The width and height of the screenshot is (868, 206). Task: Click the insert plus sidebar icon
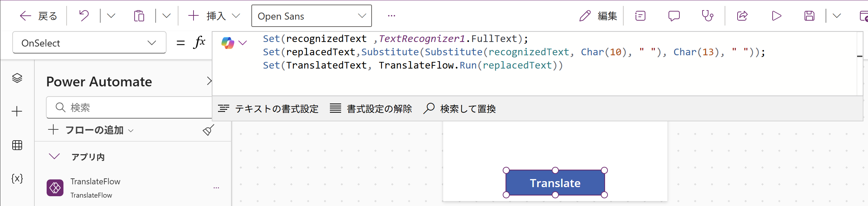17,112
